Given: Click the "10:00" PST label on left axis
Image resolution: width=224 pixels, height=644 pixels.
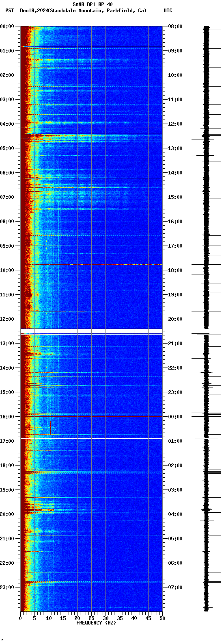Looking at the screenshot, I should point(6,270).
